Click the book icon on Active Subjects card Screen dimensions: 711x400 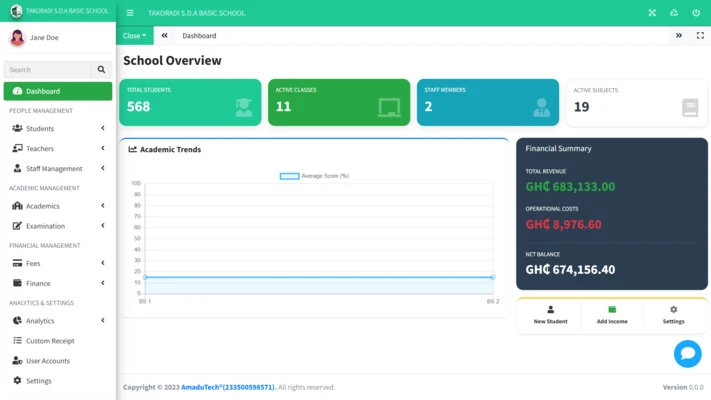(x=690, y=108)
